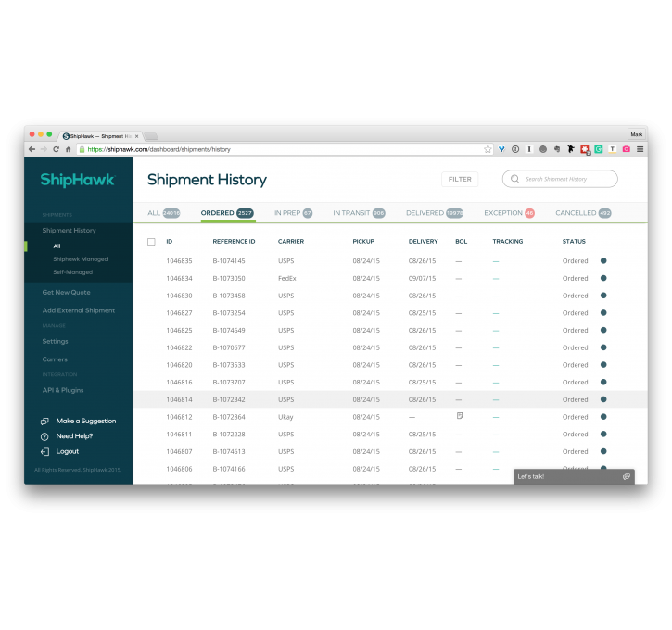Open reference ID B-1073050 row
Image resolution: width=672 pixels, height=630 pixels.
pos(229,278)
